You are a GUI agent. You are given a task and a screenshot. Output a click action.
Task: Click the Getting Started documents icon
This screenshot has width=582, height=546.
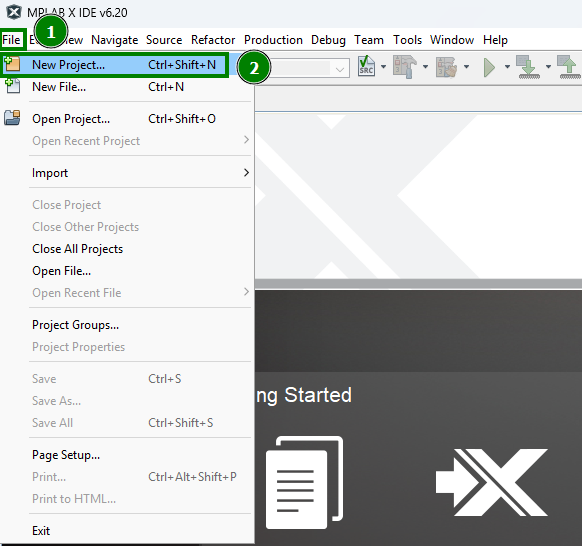pyautogui.click(x=304, y=483)
